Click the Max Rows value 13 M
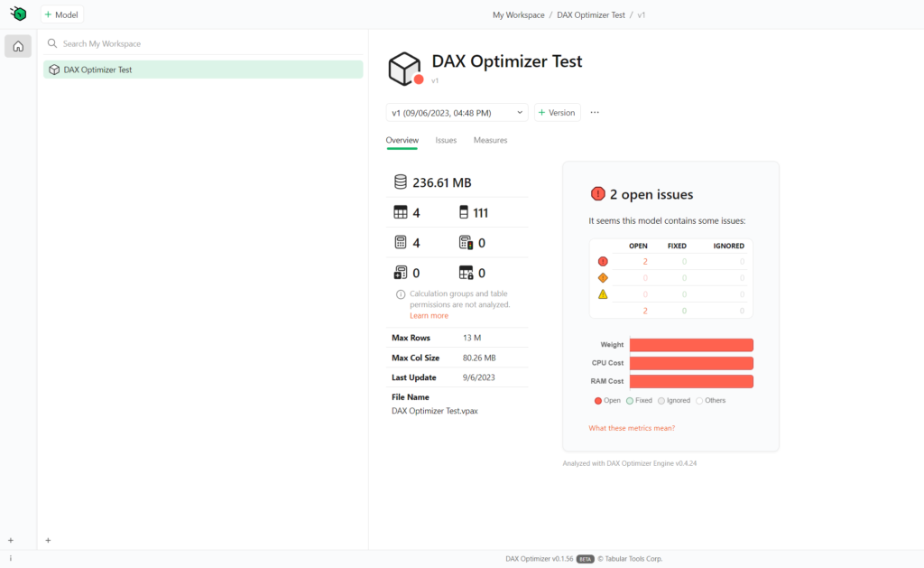This screenshot has width=924, height=568. [x=472, y=338]
